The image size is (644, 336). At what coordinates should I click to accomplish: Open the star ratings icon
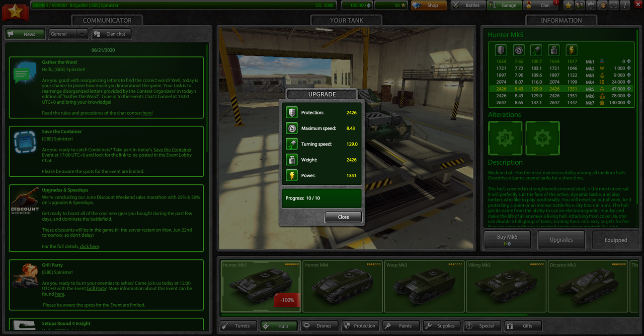pyautogui.click(x=568, y=5)
